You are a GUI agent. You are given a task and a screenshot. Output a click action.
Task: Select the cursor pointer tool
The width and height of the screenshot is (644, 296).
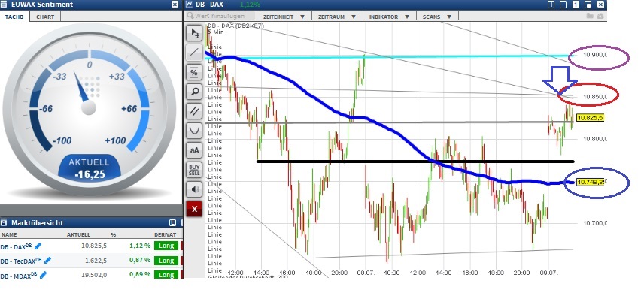[194, 33]
